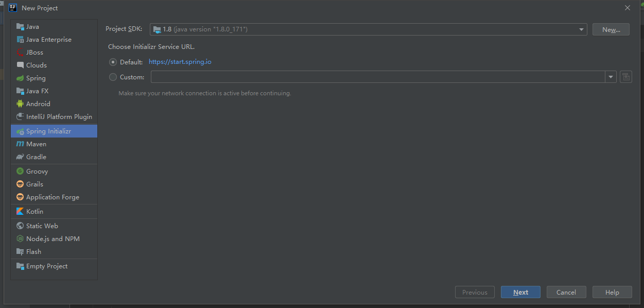Click the Previous button
The image size is (644, 308).
pos(475,292)
